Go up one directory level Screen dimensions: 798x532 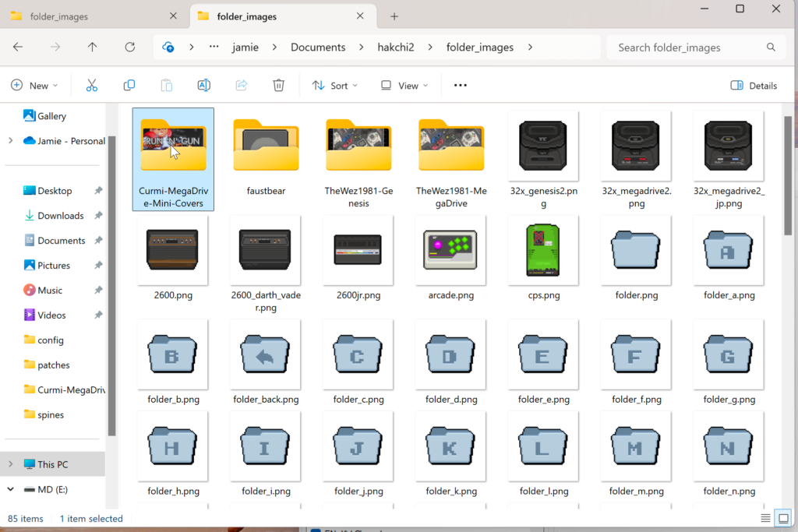tap(93, 48)
